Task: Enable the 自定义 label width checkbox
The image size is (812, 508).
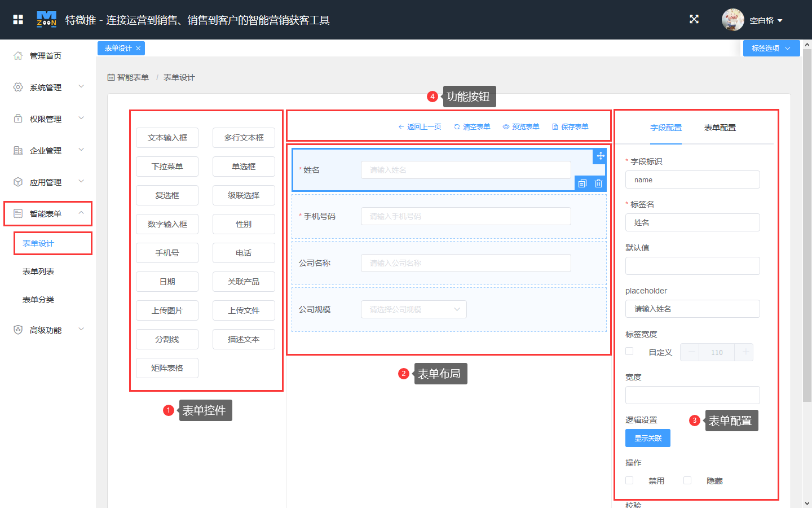Action: (x=629, y=351)
